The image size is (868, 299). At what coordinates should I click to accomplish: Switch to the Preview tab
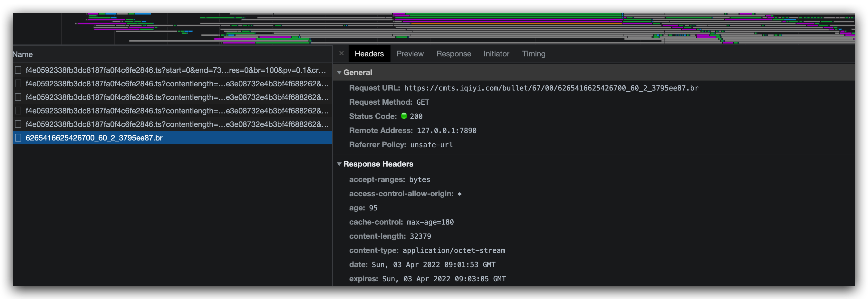coord(410,54)
